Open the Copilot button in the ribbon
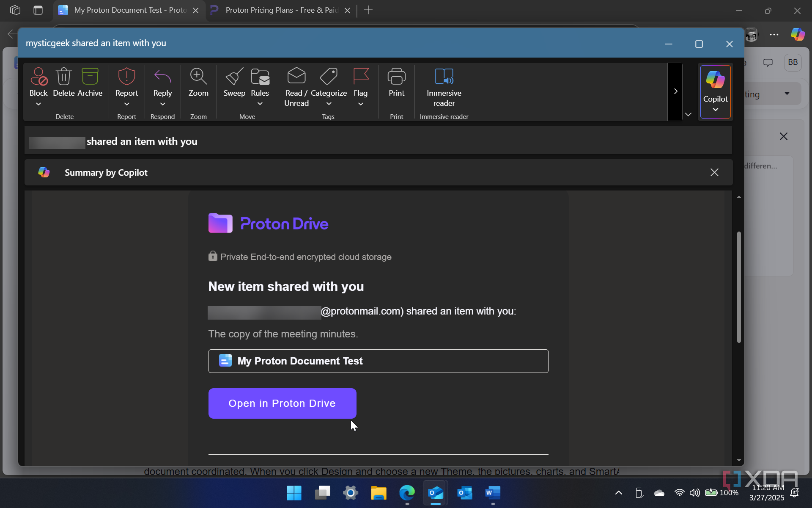Image resolution: width=812 pixels, height=508 pixels. tap(715, 92)
